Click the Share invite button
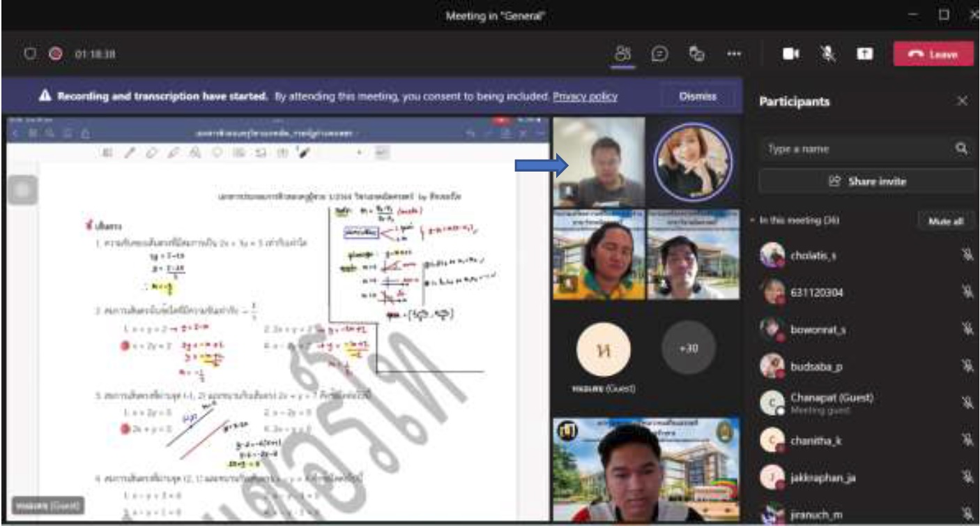 coord(866,181)
